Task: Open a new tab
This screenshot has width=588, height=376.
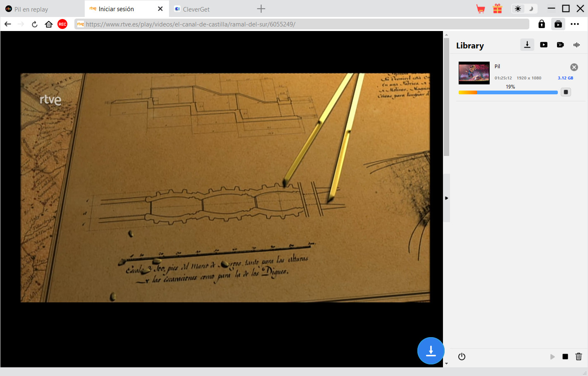Action: coord(261,9)
